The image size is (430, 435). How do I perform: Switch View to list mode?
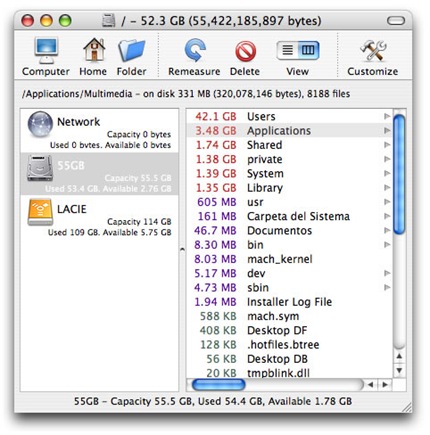coord(287,50)
